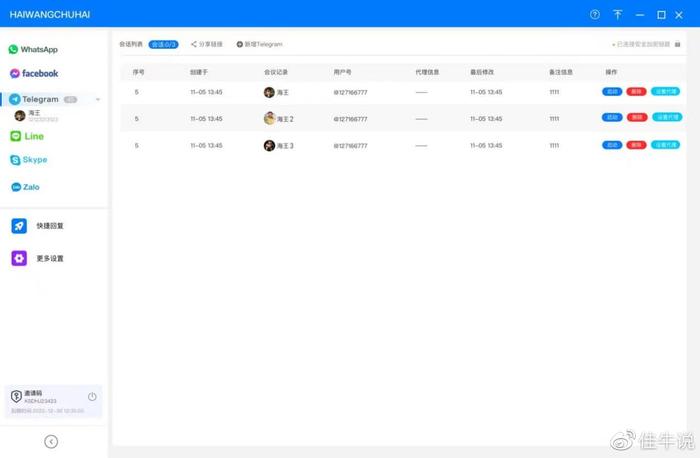The image size is (700, 458).
Task: Open the help question-mark icon in the title bar
Action: pos(595,14)
